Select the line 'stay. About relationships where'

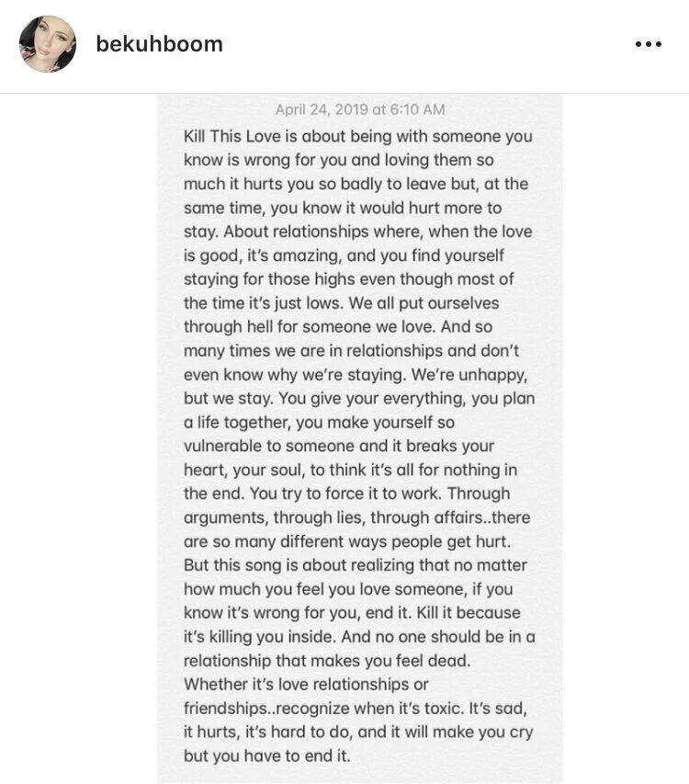pyautogui.click(x=357, y=232)
